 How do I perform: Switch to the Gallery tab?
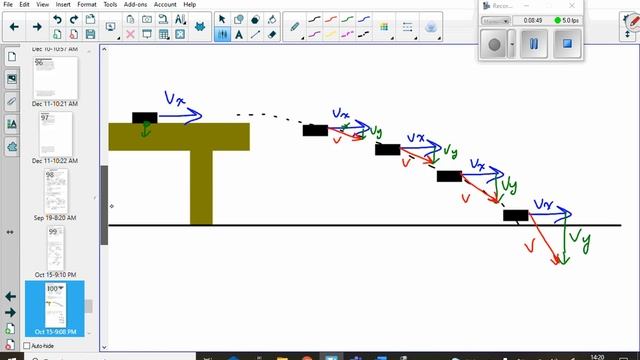coord(11,79)
